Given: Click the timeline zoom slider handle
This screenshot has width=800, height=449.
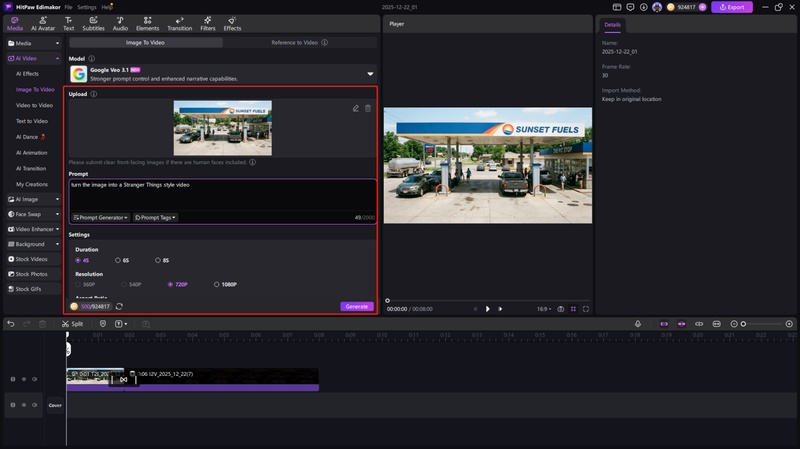Looking at the screenshot, I should pos(743,323).
